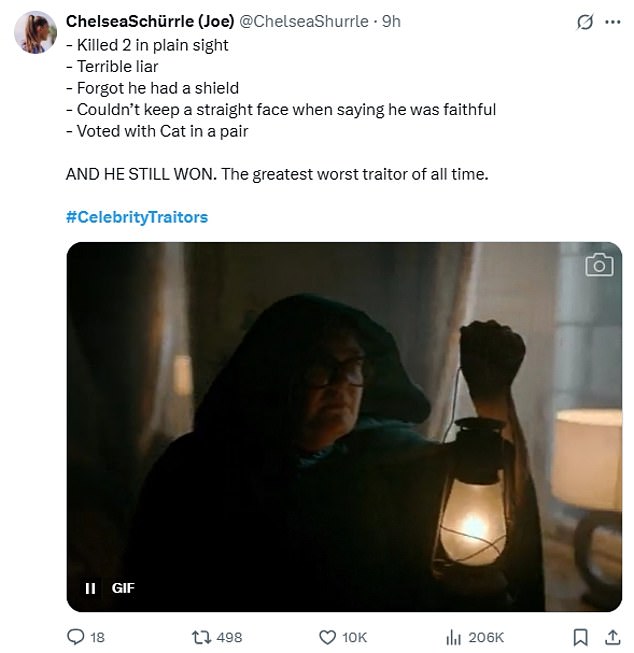Click the GIF label badge
634x653 pixels.
pyautogui.click(x=121, y=588)
